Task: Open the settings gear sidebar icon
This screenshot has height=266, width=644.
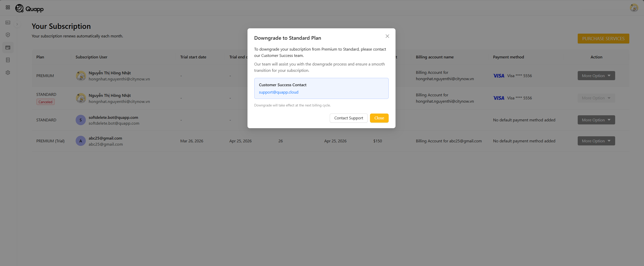Action: point(8,73)
